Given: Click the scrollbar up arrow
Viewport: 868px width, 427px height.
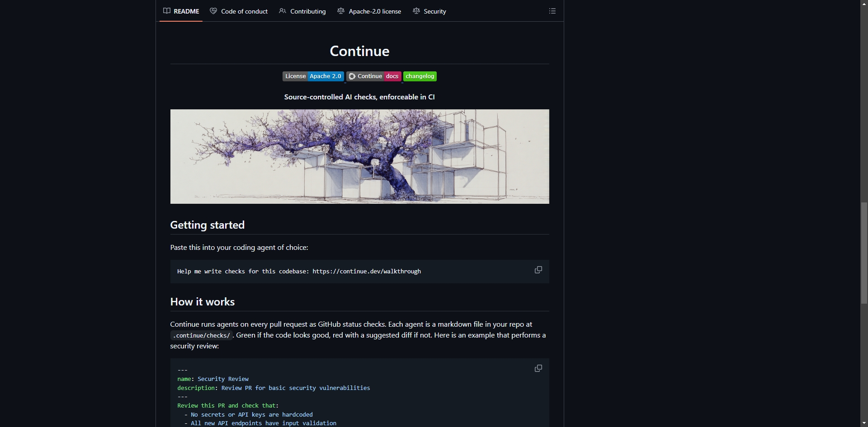Looking at the screenshot, I should coord(864,4).
